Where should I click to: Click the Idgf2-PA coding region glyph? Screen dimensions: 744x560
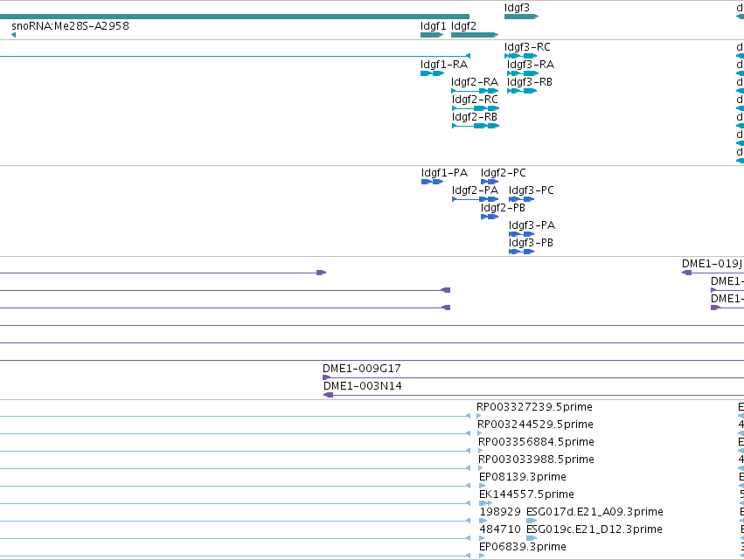pyautogui.click(x=475, y=199)
